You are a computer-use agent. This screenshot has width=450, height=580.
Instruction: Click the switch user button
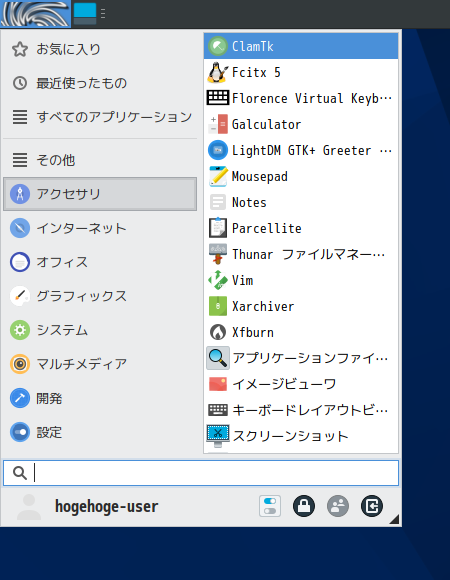338,506
